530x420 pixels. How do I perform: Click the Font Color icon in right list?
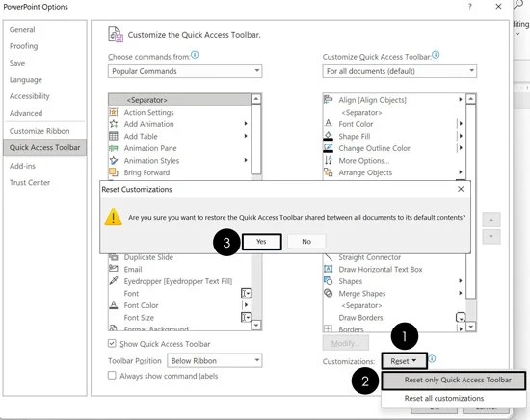(x=329, y=123)
